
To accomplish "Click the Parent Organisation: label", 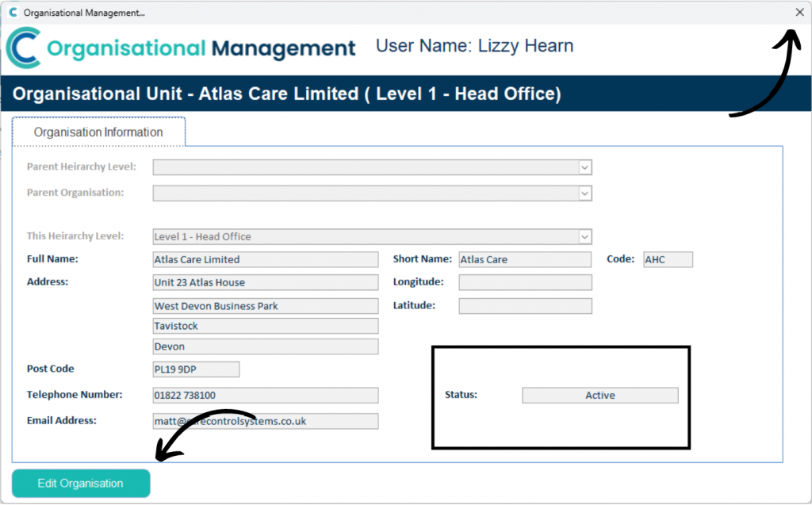I will 75,193.
